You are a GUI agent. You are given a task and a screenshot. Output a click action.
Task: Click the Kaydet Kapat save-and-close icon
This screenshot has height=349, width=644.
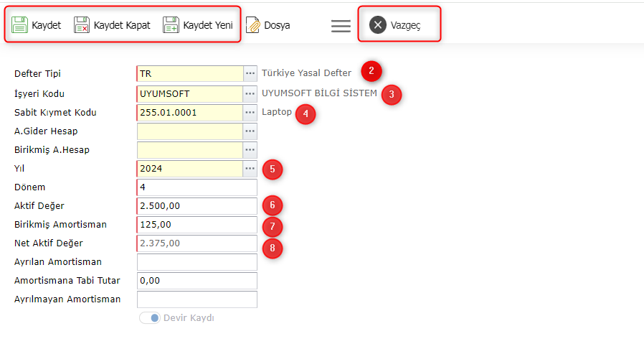click(82, 25)
